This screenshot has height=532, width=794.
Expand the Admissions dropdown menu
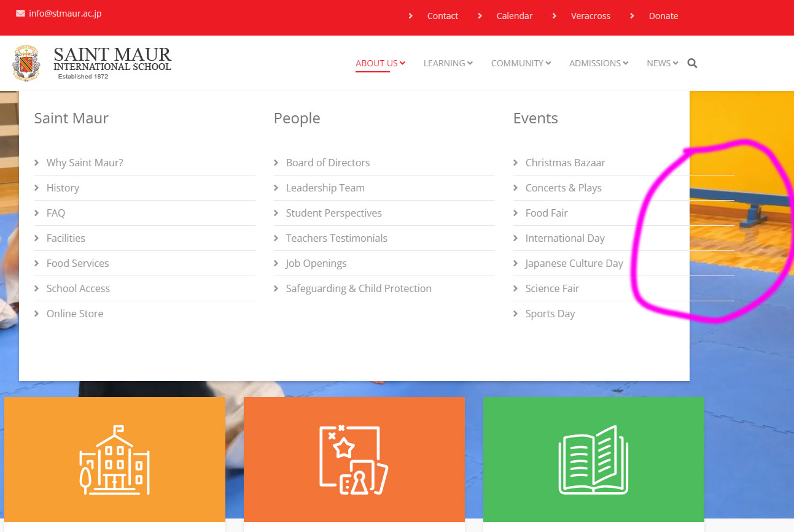(598, 63)
